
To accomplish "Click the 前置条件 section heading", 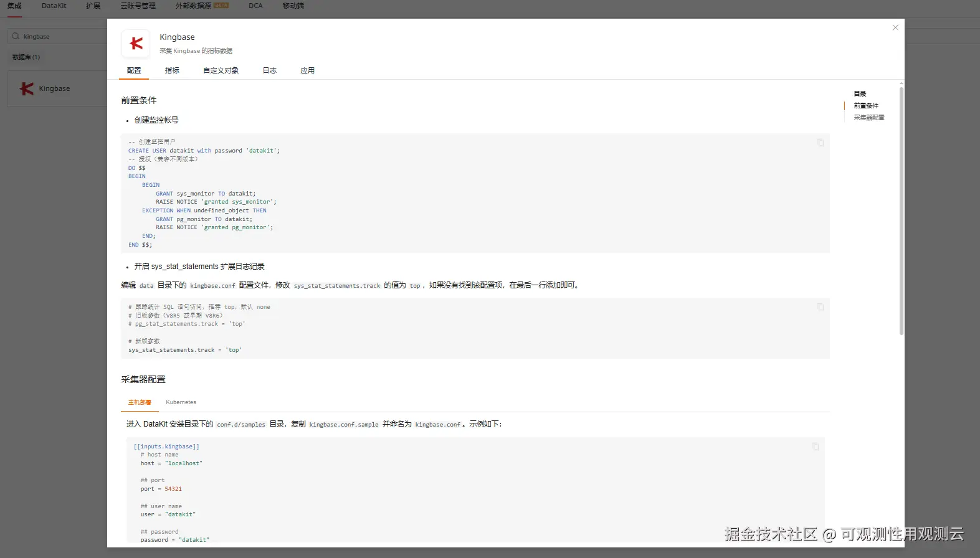I will (139, 100).
